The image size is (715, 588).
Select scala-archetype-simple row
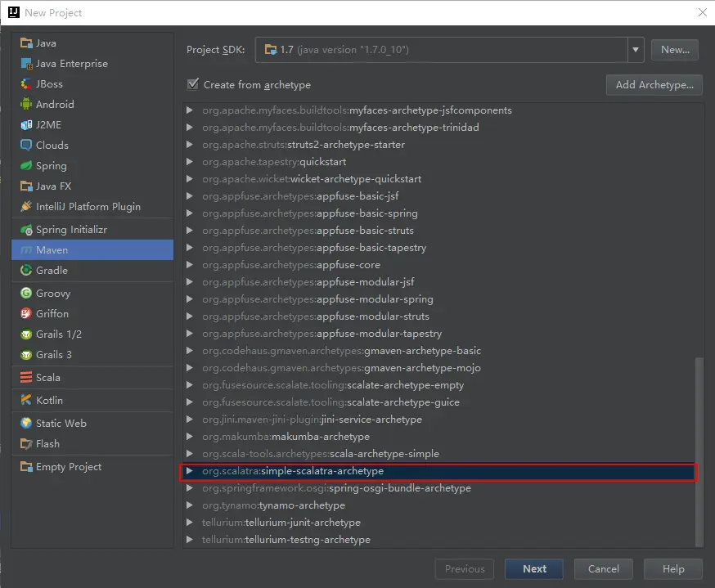[x=439, y=454]
